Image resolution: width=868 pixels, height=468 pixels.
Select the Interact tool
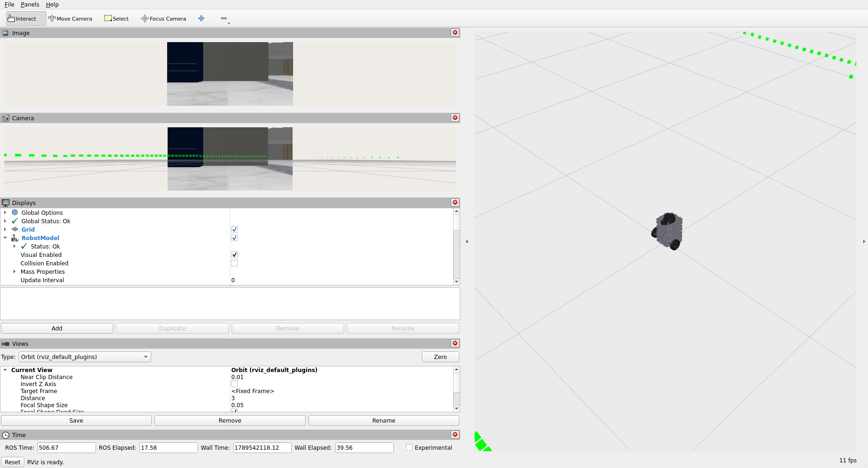pos(26,19)
